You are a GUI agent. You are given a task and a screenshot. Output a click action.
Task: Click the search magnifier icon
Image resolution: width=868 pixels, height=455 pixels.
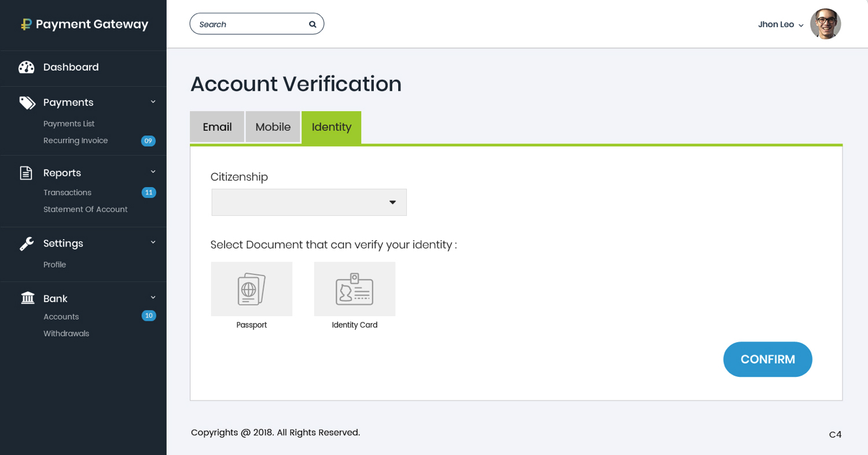coord(312,24)
